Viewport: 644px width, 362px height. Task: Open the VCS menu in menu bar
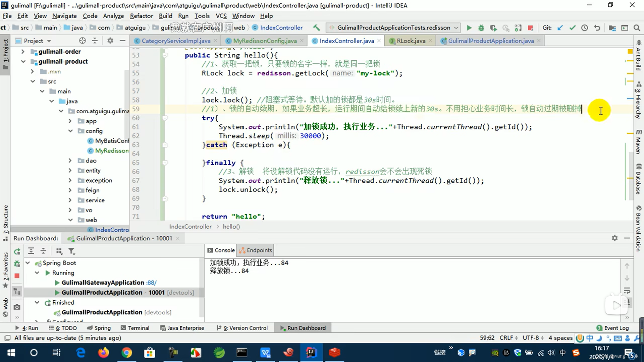click(x=221, y=16)
